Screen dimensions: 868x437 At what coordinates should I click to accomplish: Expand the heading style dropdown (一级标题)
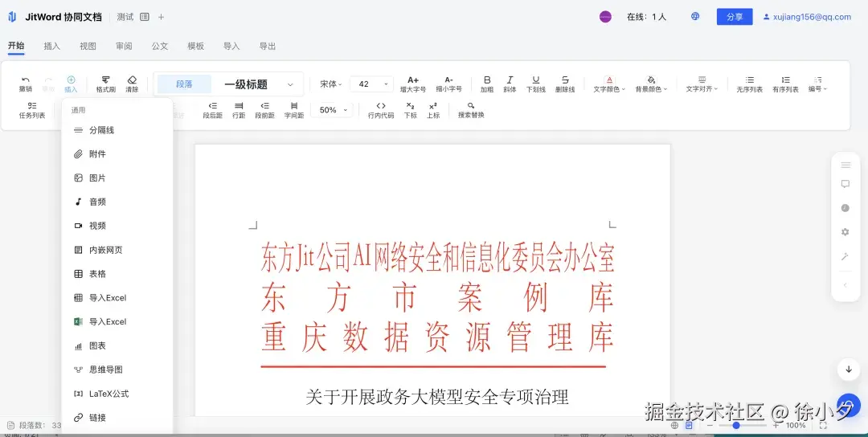pyautogui.click(x=290, y=84)
